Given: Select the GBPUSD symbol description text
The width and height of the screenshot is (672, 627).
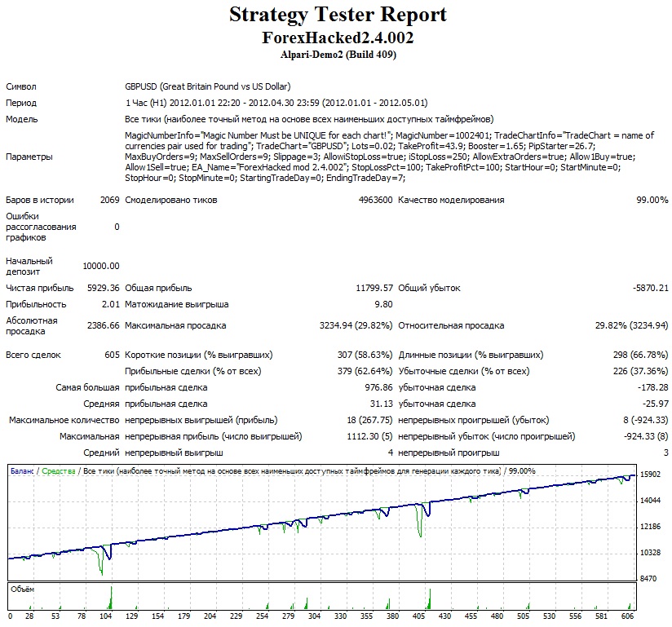Looking at the screenshot, I should coord(208,86).
